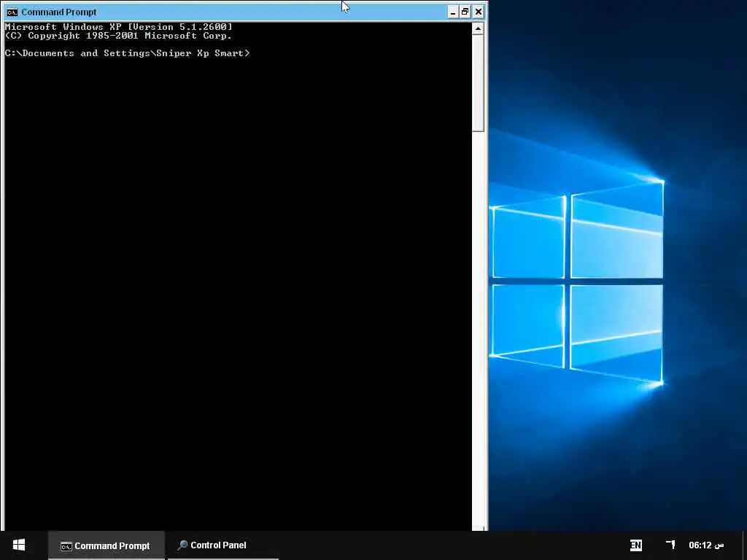
Task: Click the cmd icon on Command Prompt taskbar button
Action: click(66, 546)
